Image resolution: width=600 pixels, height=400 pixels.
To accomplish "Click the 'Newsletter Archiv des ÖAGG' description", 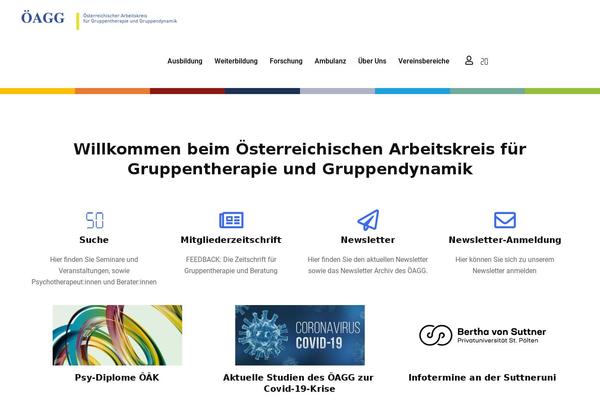I will click(368, 265).
